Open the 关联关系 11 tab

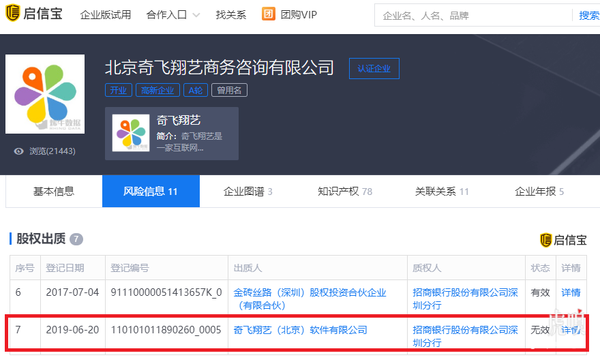(442, 191)
